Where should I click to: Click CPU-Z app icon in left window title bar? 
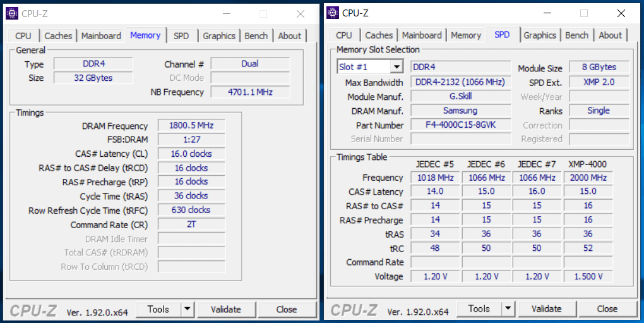12,13
